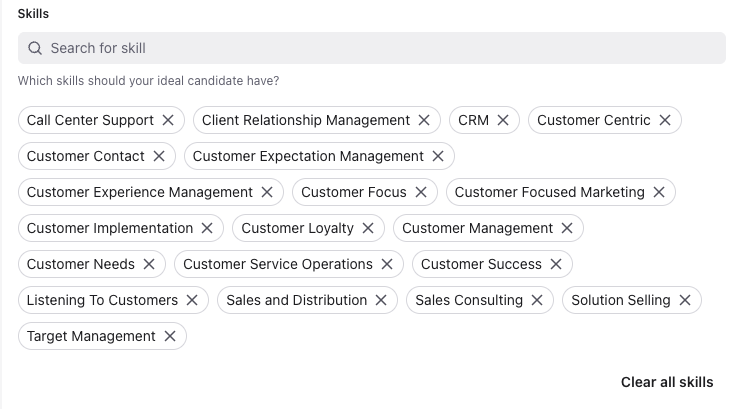Delete the Customer Experience Management tag

coord(267,192)
